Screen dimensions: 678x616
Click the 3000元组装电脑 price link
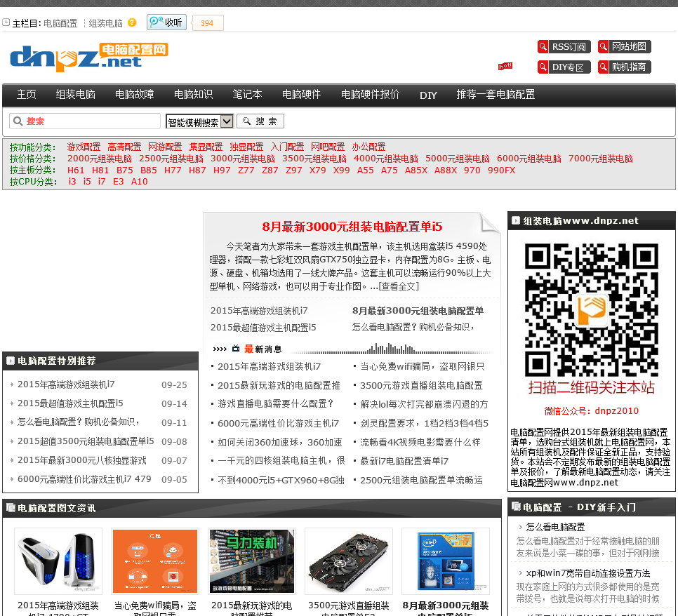point(243,159)
